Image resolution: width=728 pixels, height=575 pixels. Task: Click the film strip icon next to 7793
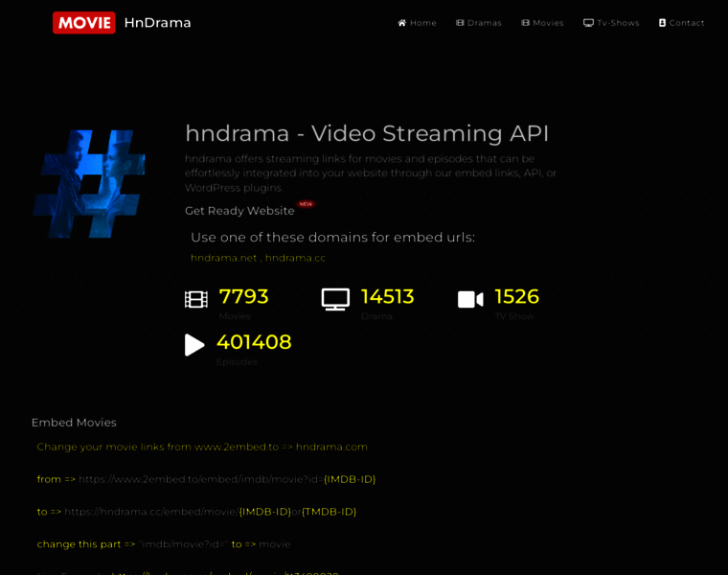coord(196,300)
